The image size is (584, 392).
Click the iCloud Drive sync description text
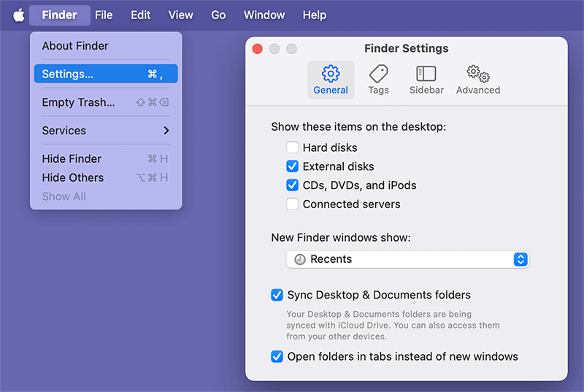[x=393, y=325]
